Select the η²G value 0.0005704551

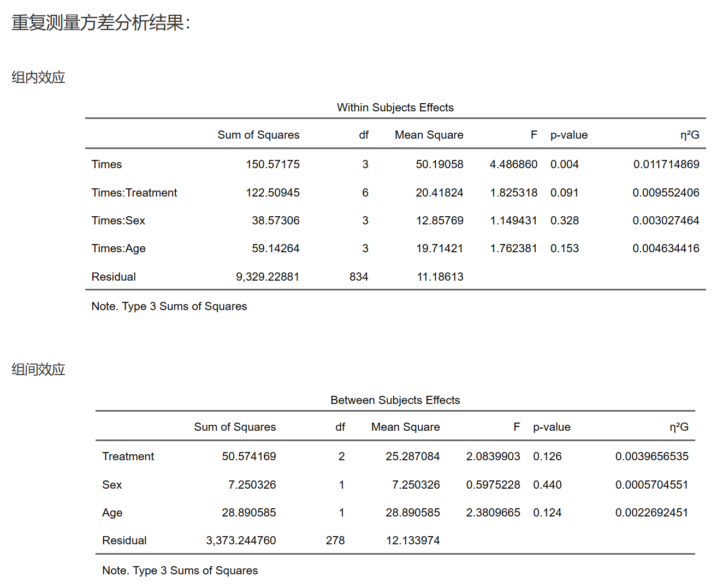[x=651, y=485]
